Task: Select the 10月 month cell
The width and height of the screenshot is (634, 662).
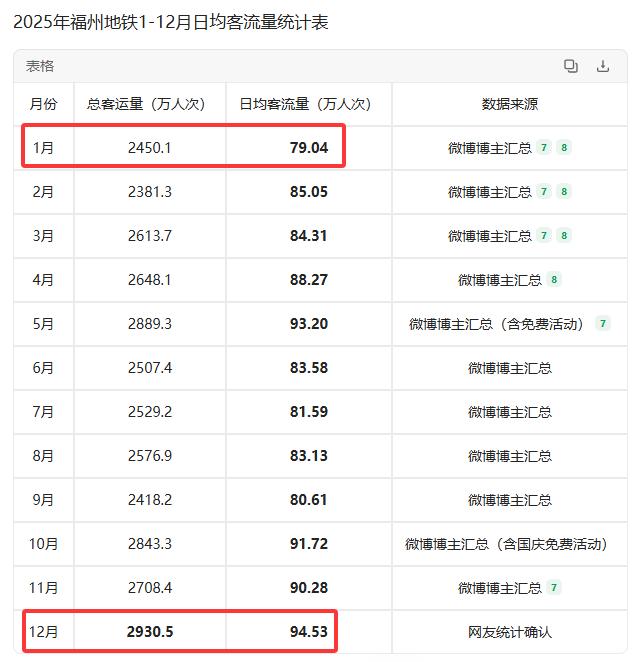Action: coord(43,544)
